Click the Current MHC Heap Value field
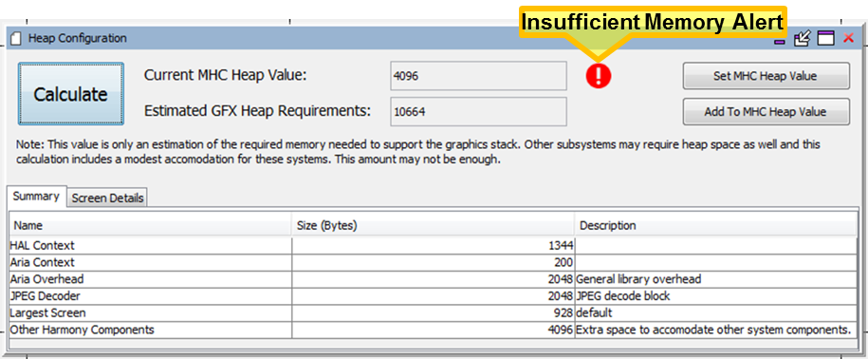This screenshot has height=359, width=868. click(x=478, y=76)
